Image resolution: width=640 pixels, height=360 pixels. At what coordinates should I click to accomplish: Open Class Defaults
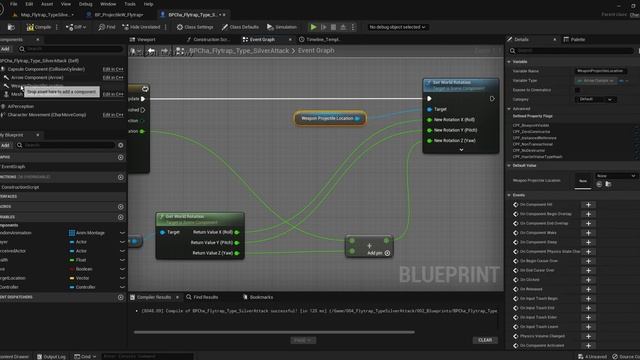pyautogui.click(x=240, y=27)
